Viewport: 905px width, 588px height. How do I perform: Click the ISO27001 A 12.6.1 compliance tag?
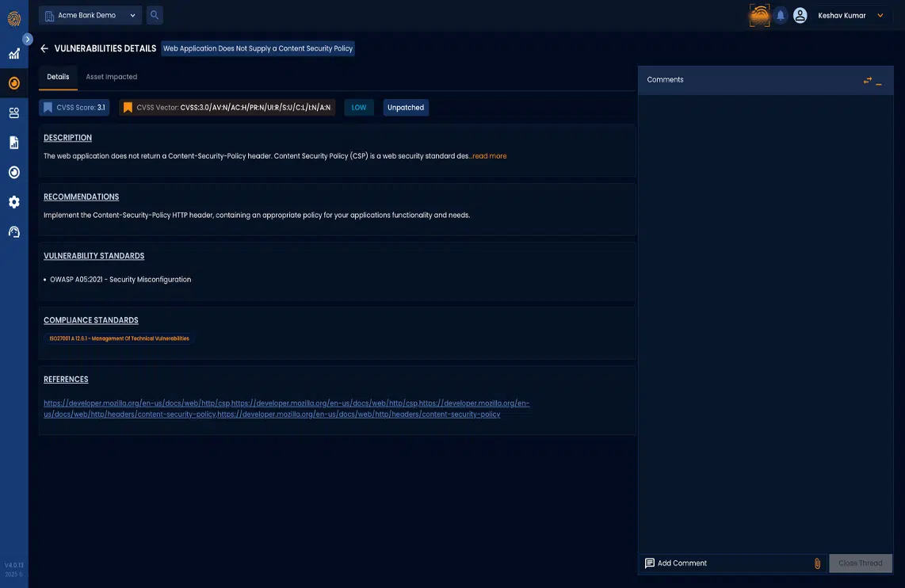119,338
